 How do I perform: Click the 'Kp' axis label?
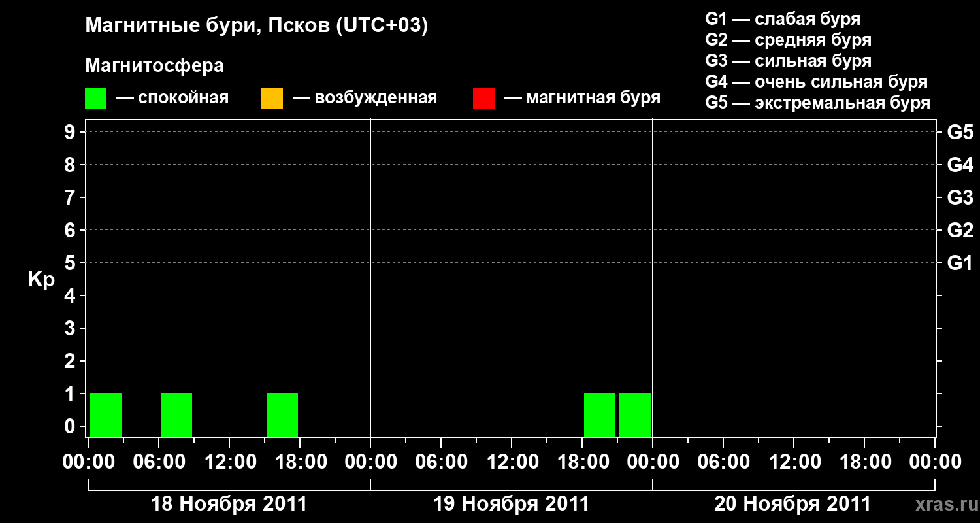coord(41,280)
